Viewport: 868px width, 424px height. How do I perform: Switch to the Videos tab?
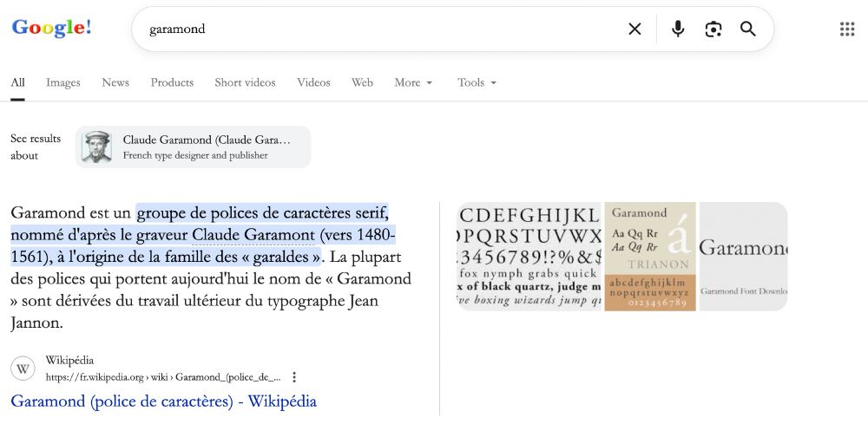click(313, 82)
